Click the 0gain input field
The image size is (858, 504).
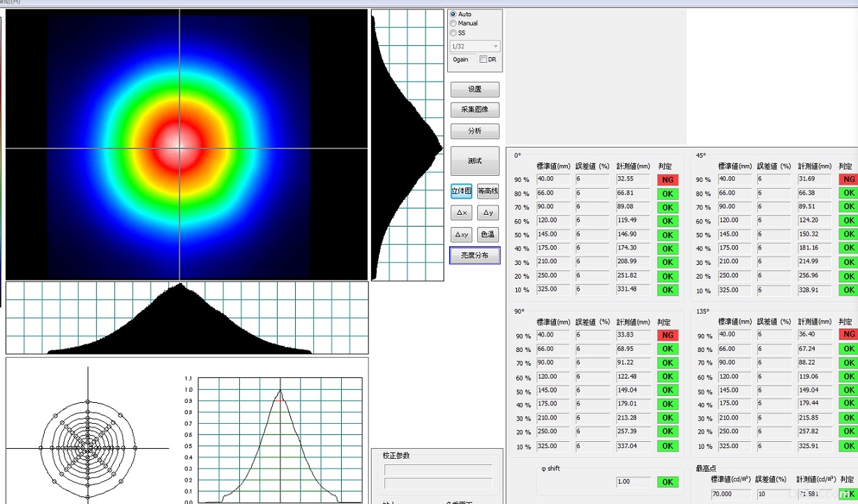[x=462, y=60]
